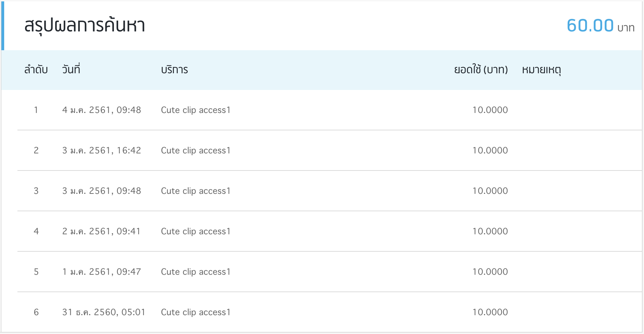Image resolution: width=644 pixels, height=334 pixels.
Task: Select the 4 ม.ค. 2561, 09:48 date cell
Action: (x=101, y=110)
